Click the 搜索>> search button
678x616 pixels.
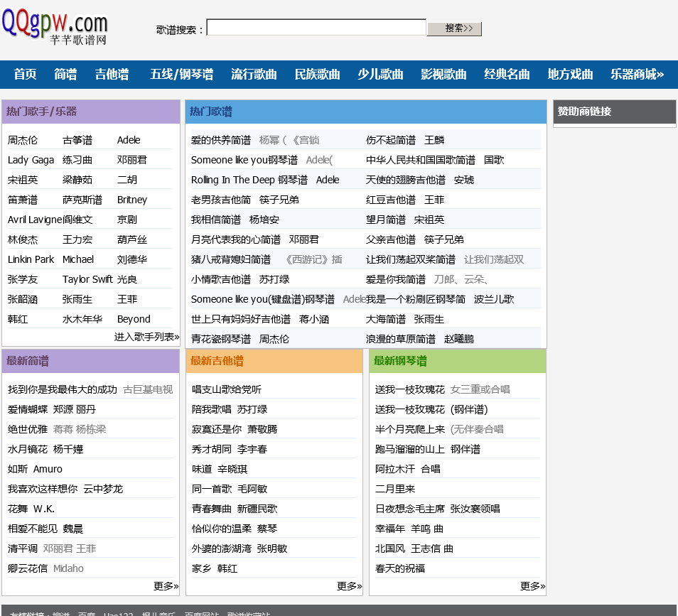(x=454, y=28)
